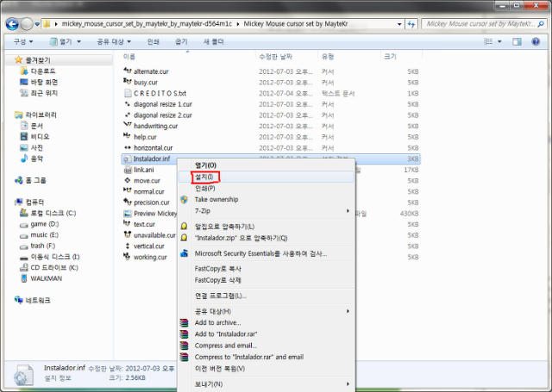
Task: Click the 인쇄 toolbar button
Action: point(153,41)
